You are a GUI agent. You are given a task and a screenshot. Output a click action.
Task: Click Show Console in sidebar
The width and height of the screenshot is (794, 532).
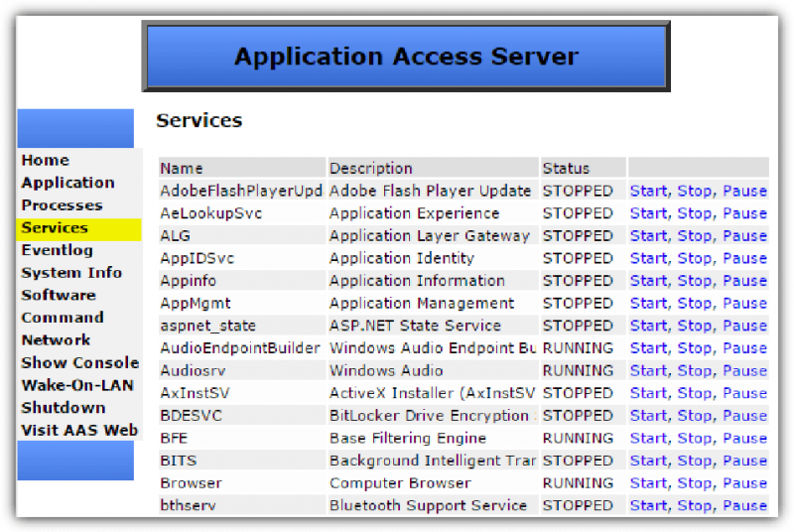[x=79, y=363]
